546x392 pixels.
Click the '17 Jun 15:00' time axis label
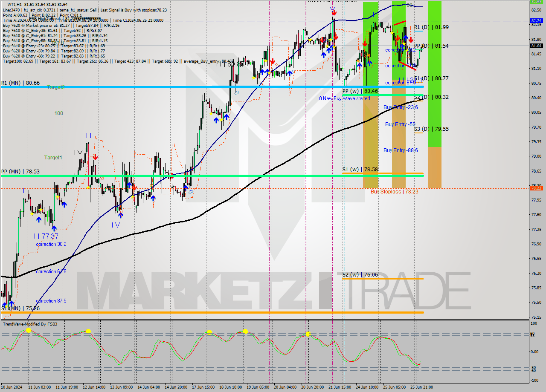point(203,387)
